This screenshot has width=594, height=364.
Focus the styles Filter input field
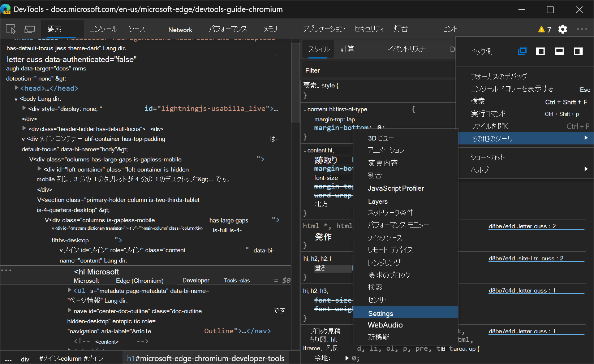click(x=378, y=70)
